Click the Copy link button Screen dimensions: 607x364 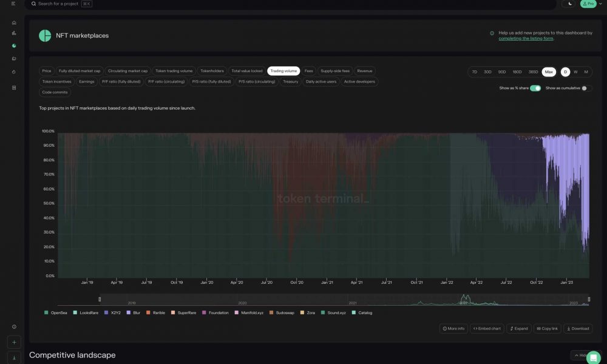(548, 328)
